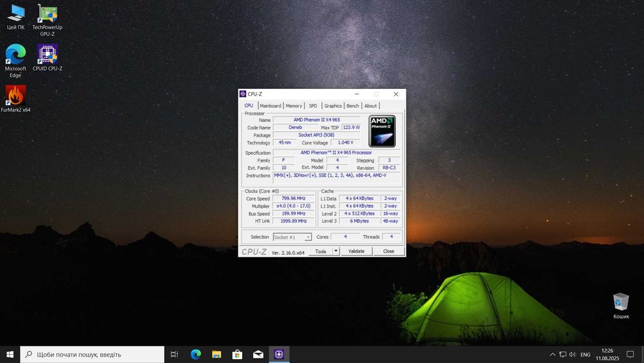Open File Explorer from the taskbar

[216, 355]
